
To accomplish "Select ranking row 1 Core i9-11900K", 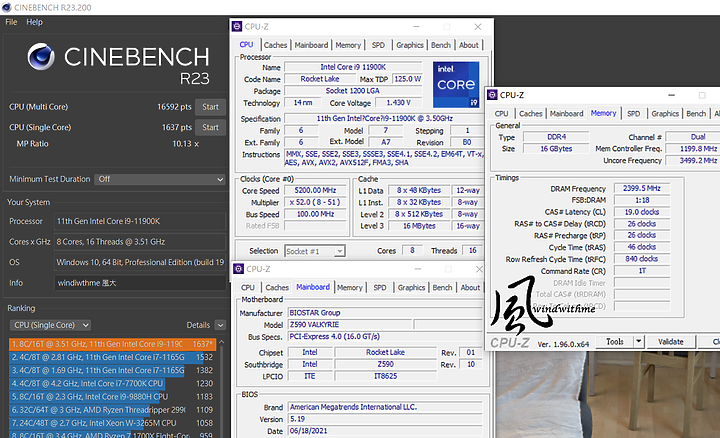I will (112, 344).
